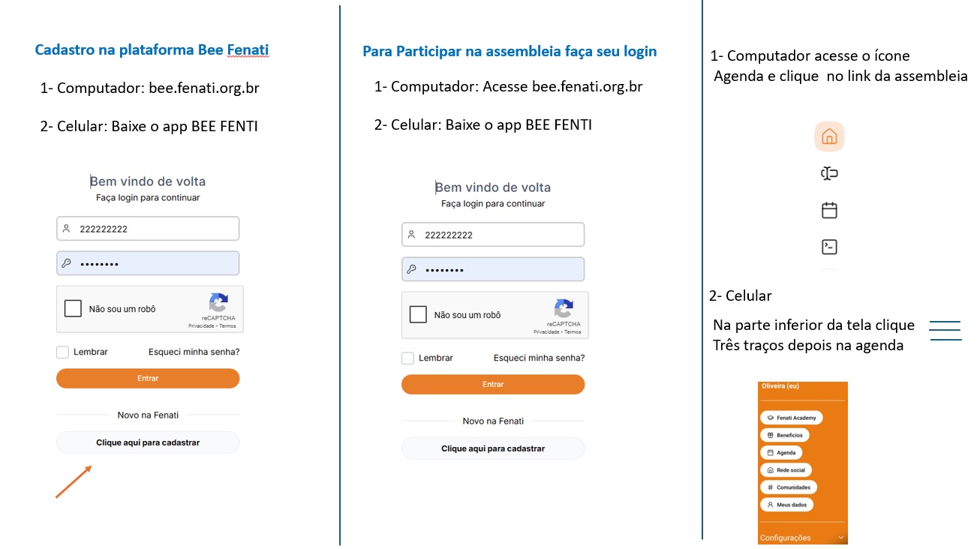
Task: Click the orange Home icon in sidebar
Action: point(829,137)
